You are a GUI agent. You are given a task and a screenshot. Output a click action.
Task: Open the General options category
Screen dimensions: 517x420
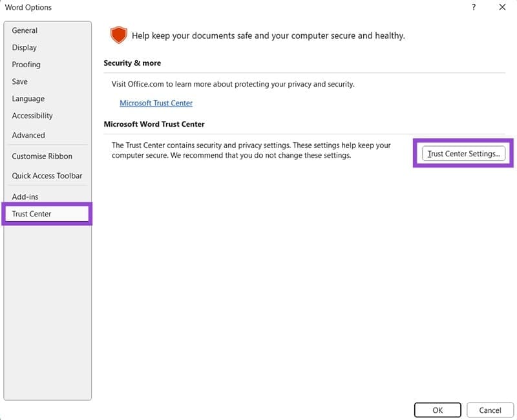tap(25, 30)
